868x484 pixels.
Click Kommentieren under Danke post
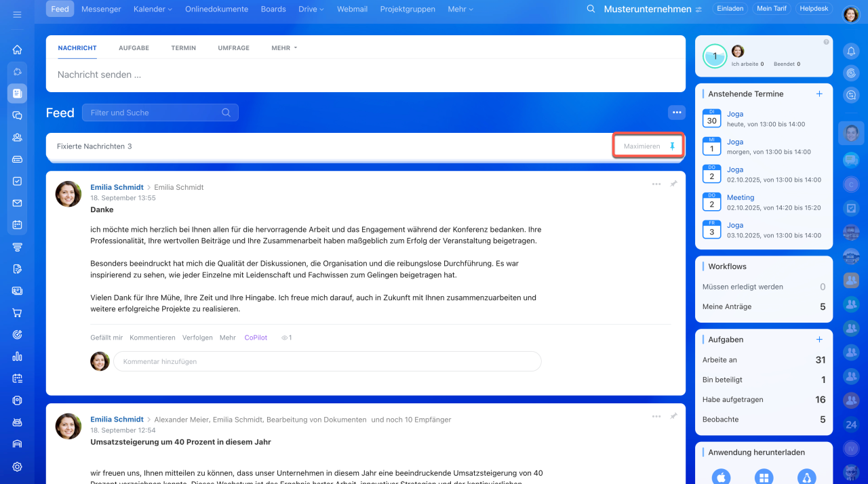(153, 338)
